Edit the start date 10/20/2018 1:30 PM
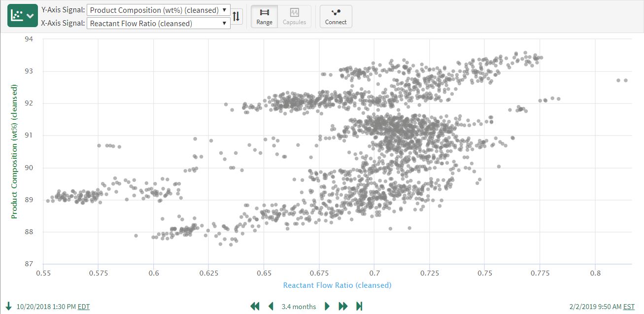Image resolution: width=644 pixels, height=314 pixels. coord(46,307)
